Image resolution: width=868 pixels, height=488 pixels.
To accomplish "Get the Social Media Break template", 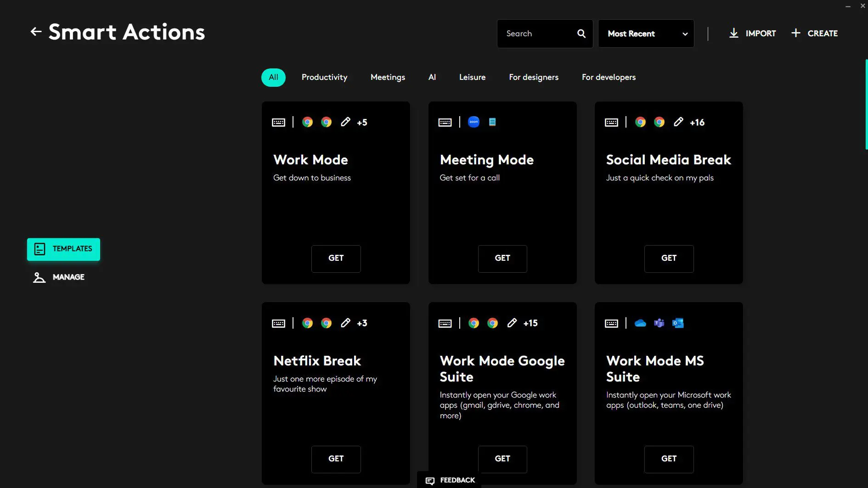I will (669, 258).
